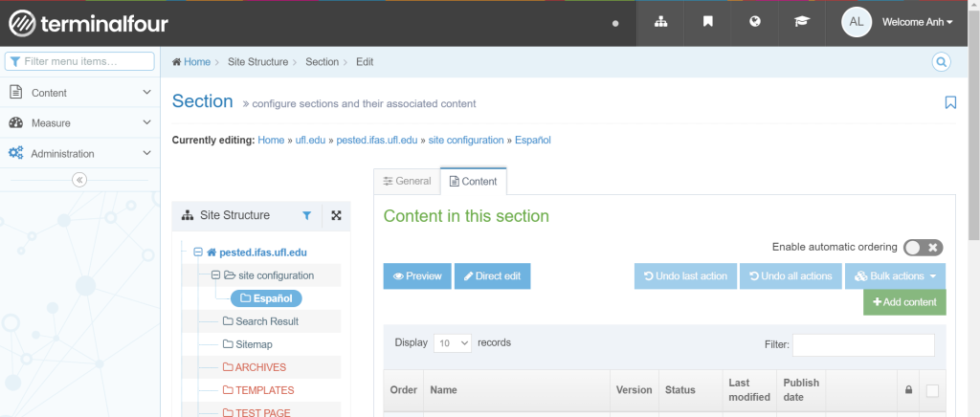Open the Display records count dropdown

(453, 342)
